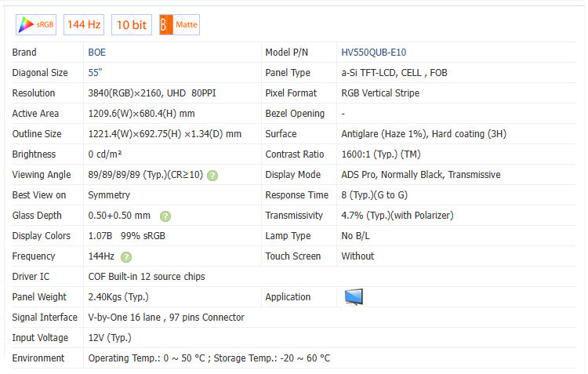Click the 144 Hz refresh rate badge

click(x=84, y=24)
